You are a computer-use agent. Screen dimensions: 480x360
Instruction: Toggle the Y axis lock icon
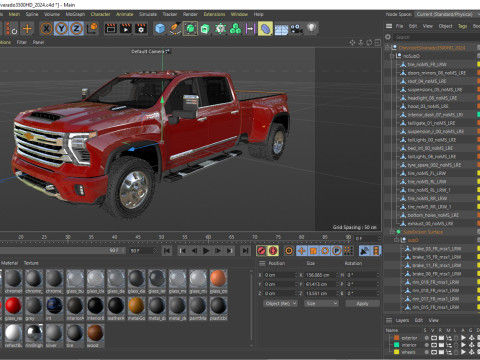[61, 29]
